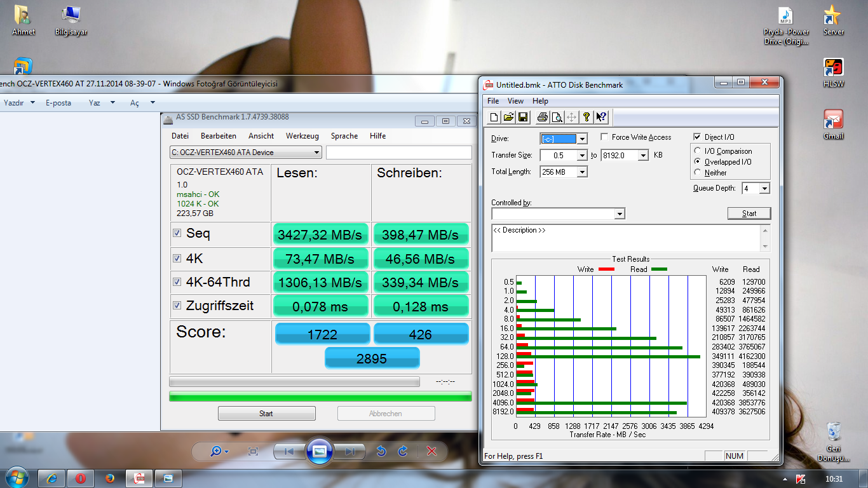Screen dimensions: 868x488
Task: Open the File menu in ATTO
Action: 493,101
